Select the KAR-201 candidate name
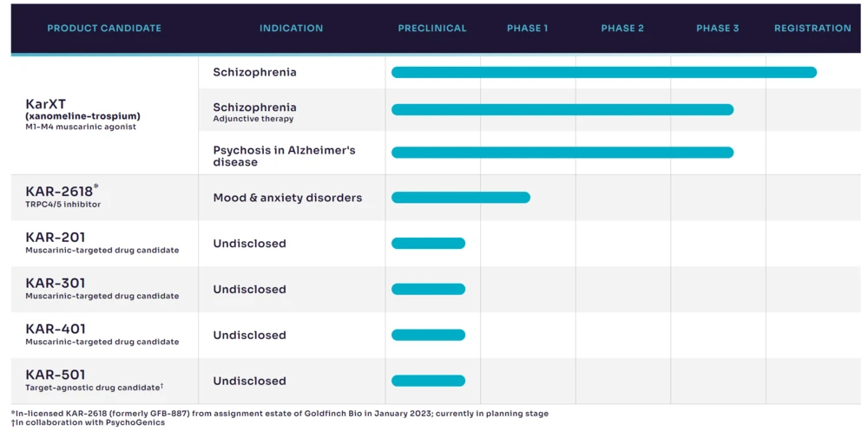Image resolution: width=868 pixels, height=431 pixels. coord(56,238)
